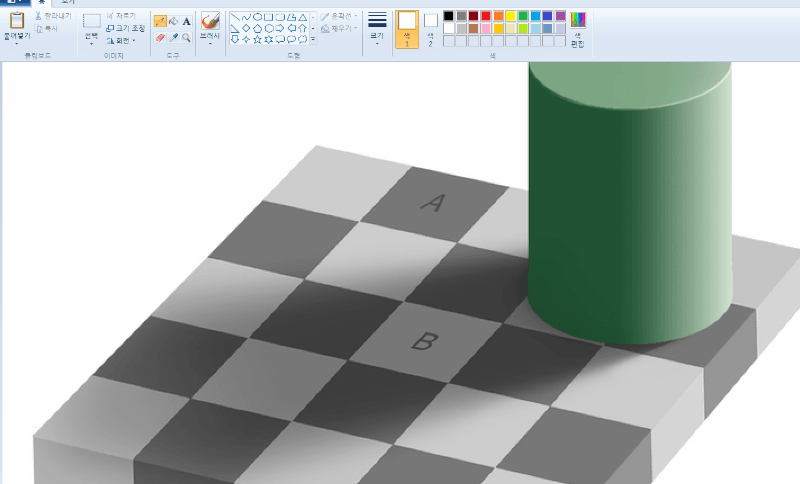The image size is (800, 484).
Task: Select the Pencil tool
Action: coord(160,21)
